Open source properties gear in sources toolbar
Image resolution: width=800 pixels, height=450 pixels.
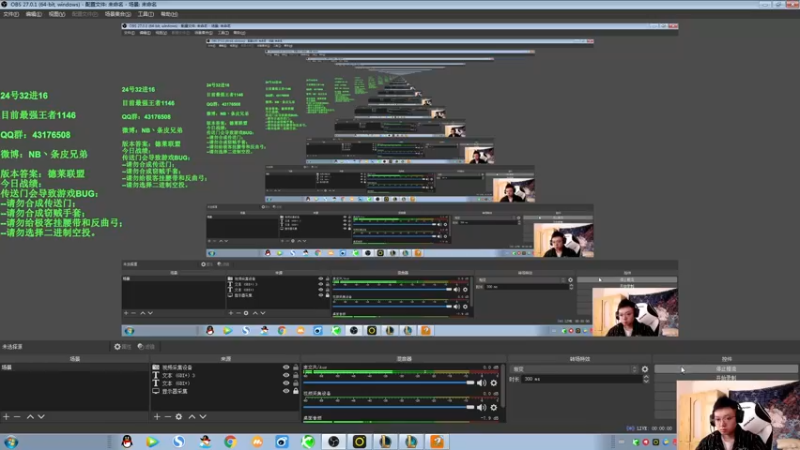click(179, 417)
